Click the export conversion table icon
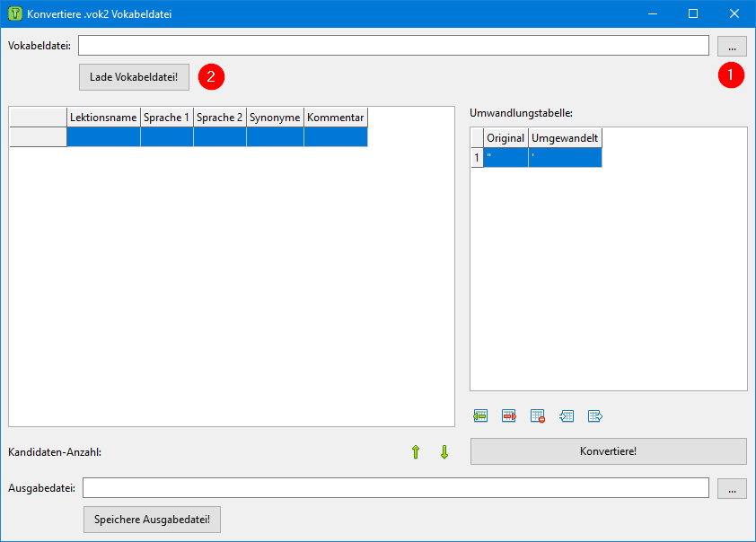The image size is (756, 542). coord(594,416)
